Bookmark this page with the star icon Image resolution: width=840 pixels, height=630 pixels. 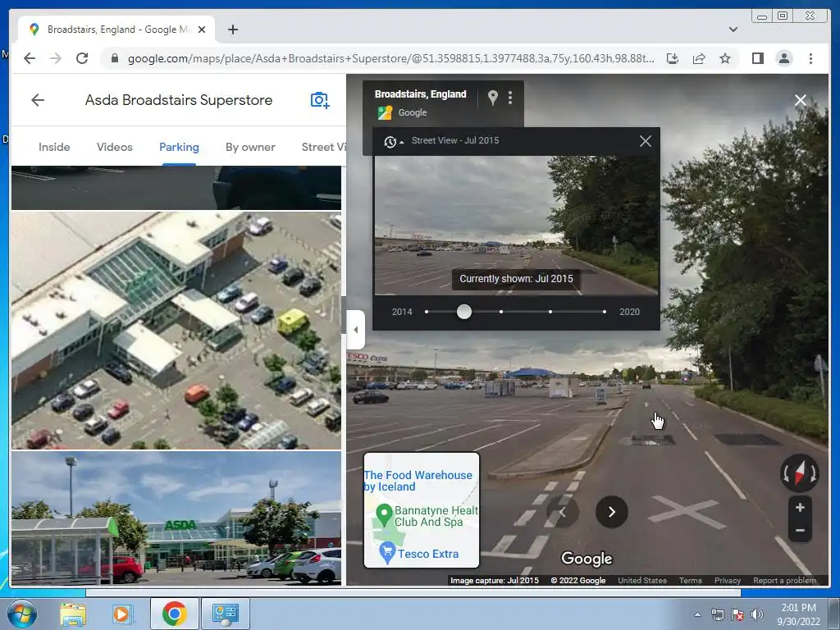coord(725,58)
